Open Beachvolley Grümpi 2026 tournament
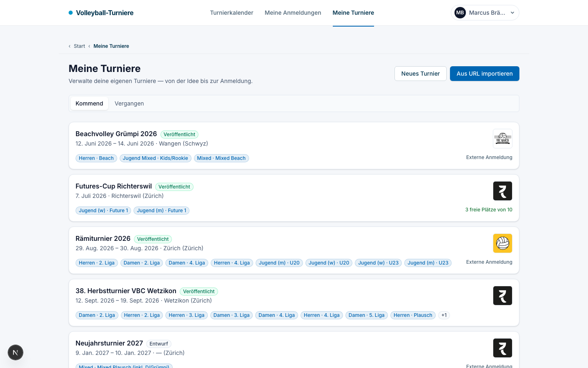Image resolution: width=588 pixels, height=368 pixels. 116,134
